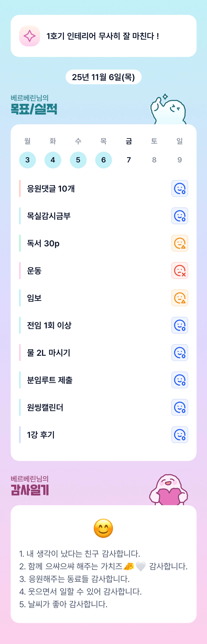This screenshot has height=644, width=207.
Task: Click the status face icon for 응원댓글 10개
Action: pyautogui.click(x=179, y=188)
